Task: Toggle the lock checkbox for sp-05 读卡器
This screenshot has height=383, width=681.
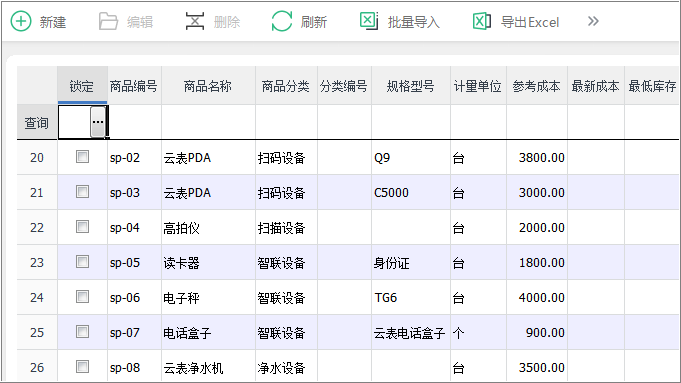Action: click(x=82, y=261)
